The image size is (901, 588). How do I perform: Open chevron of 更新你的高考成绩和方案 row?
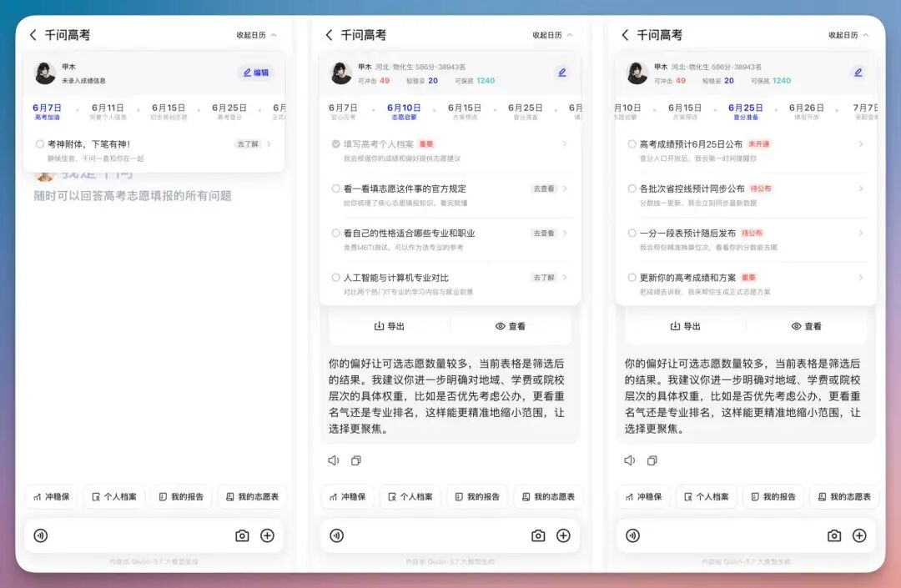(x=861, y=278)
